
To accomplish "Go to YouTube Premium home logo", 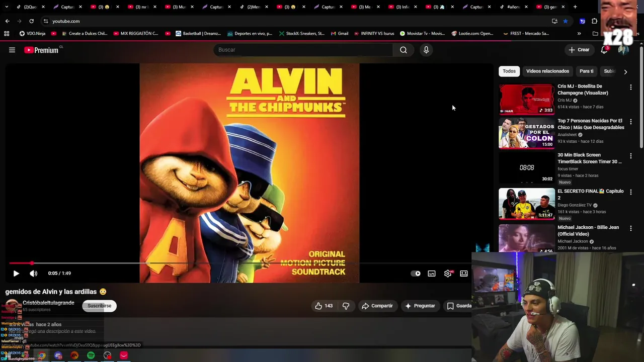I will (41, 50).
